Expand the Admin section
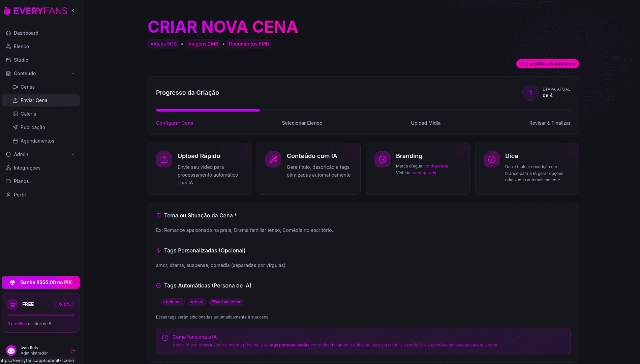Screen dimensions: 640x364 [73, 154]
